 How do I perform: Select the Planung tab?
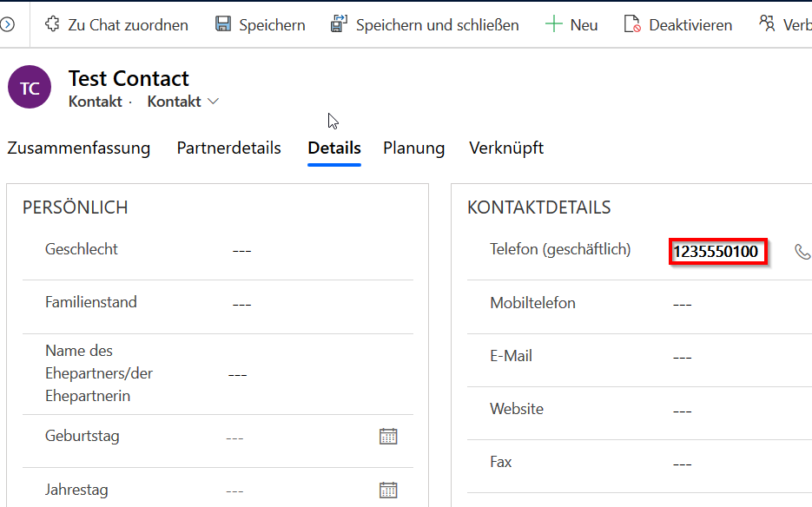413,148
